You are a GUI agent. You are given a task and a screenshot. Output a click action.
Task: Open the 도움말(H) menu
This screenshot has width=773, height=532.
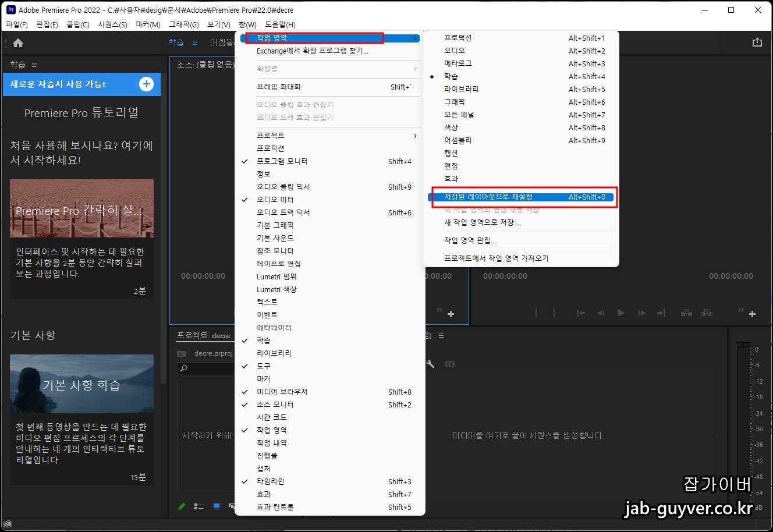click(280, 25)
